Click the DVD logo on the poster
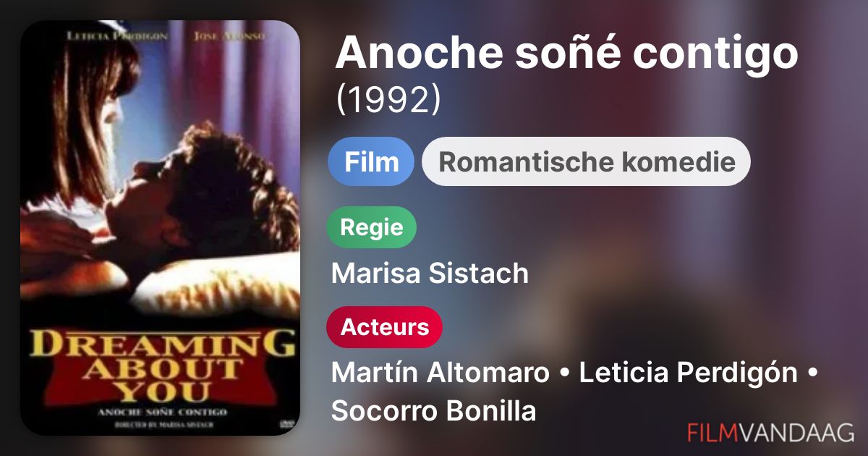This screenshot has width=868, height=456. [x=286, y=423]
